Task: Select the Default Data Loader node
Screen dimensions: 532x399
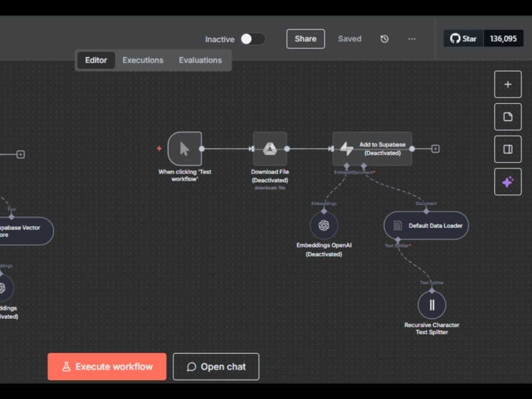Action: 426,226
